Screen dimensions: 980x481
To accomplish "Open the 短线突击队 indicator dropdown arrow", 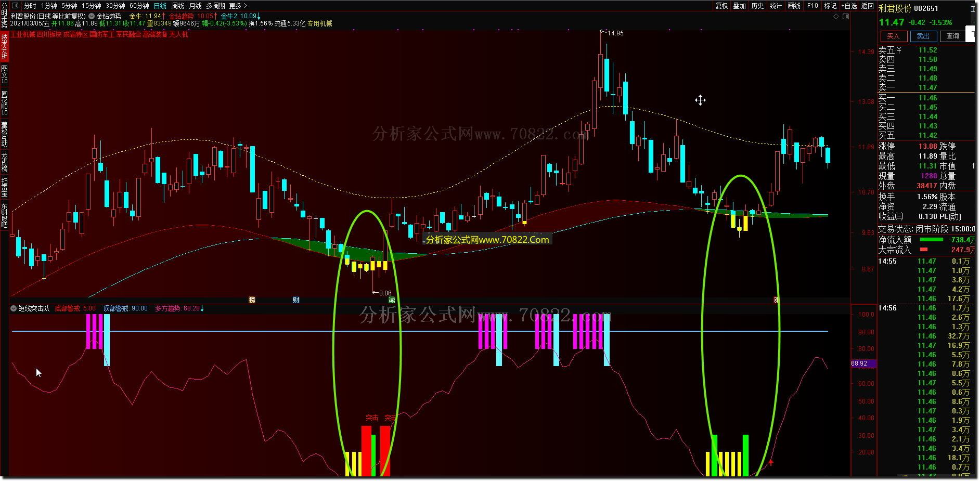I will 13,308.
